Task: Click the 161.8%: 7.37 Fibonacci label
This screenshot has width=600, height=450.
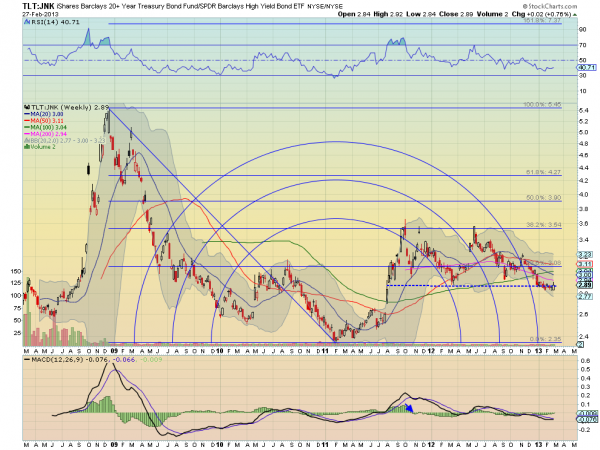Action: 542,20
